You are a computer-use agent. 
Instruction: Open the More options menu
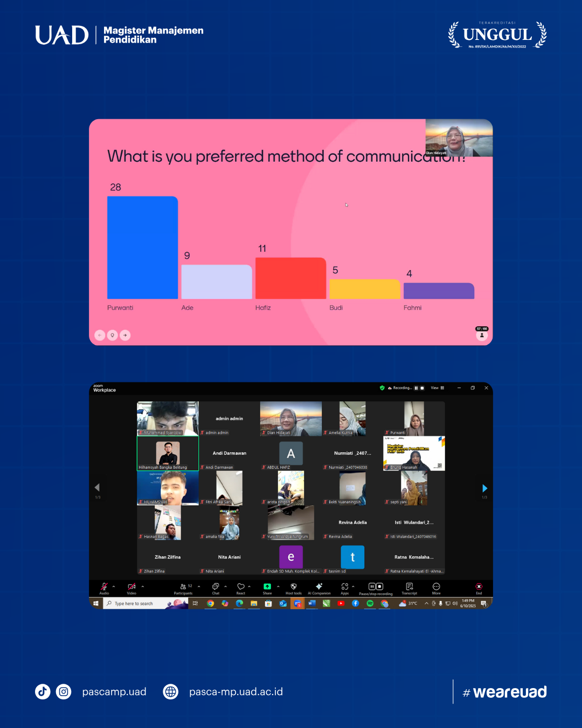click(x=436, y=587)
